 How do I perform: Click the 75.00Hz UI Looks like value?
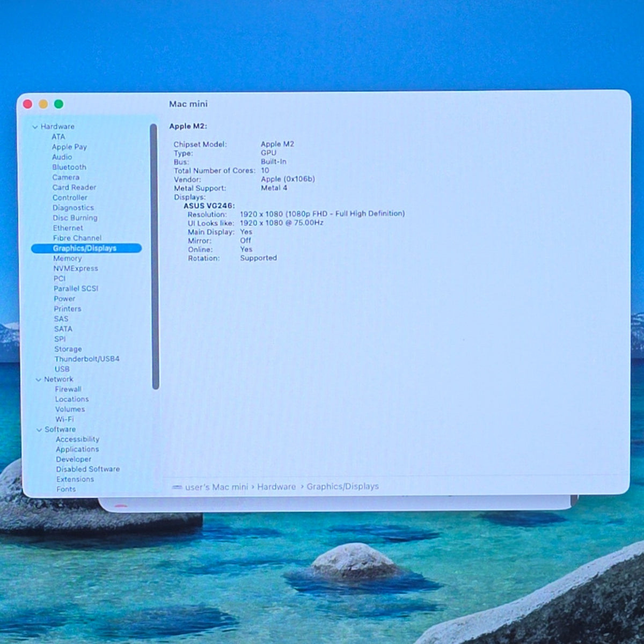(x=281, y=223)
